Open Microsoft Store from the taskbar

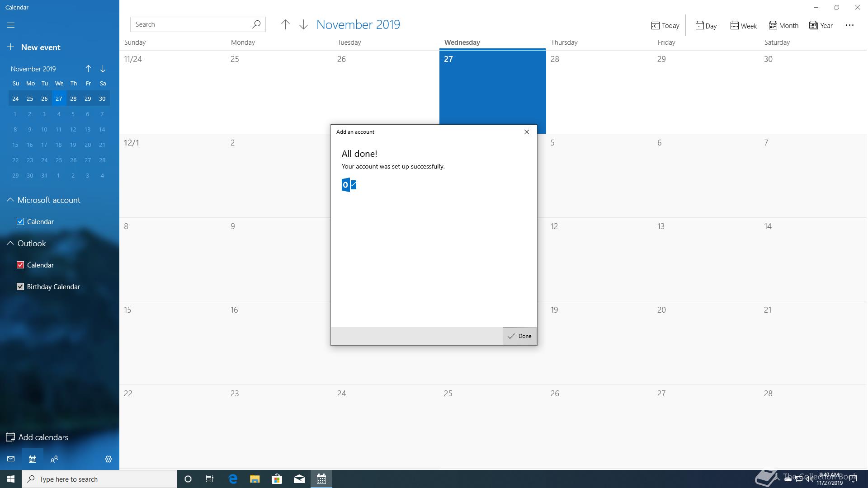point(277,479)
